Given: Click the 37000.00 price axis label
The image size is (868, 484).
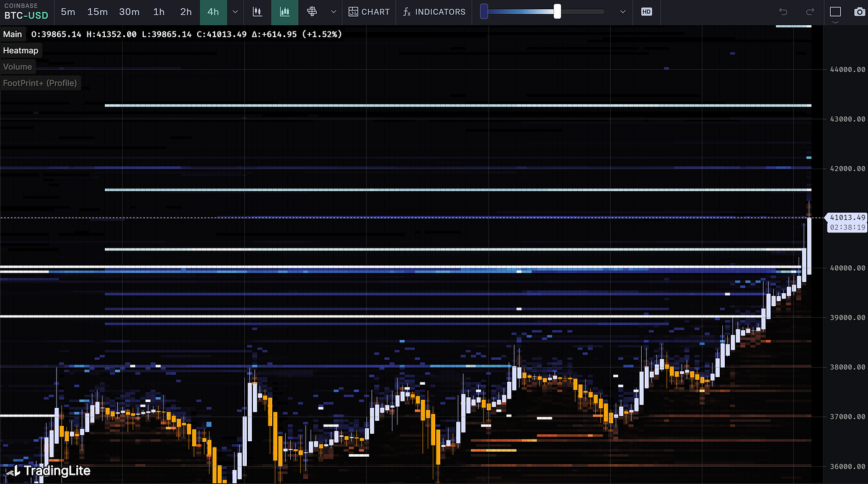Looking at the screenshot, I should (848, 416).
